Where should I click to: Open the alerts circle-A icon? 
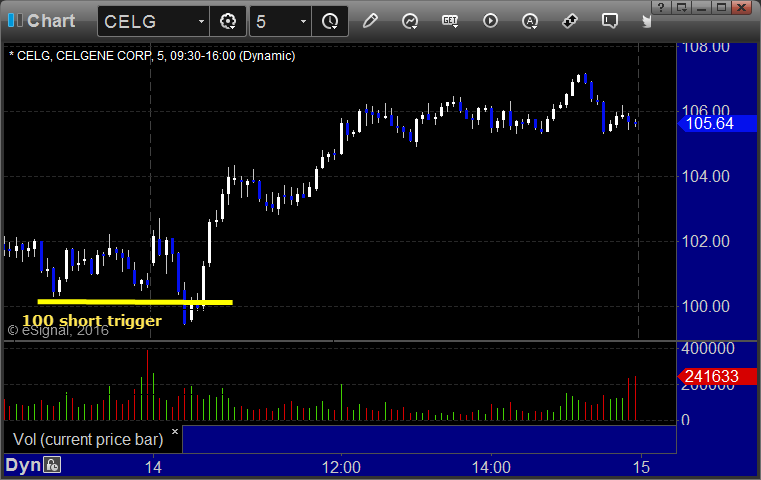530,21
